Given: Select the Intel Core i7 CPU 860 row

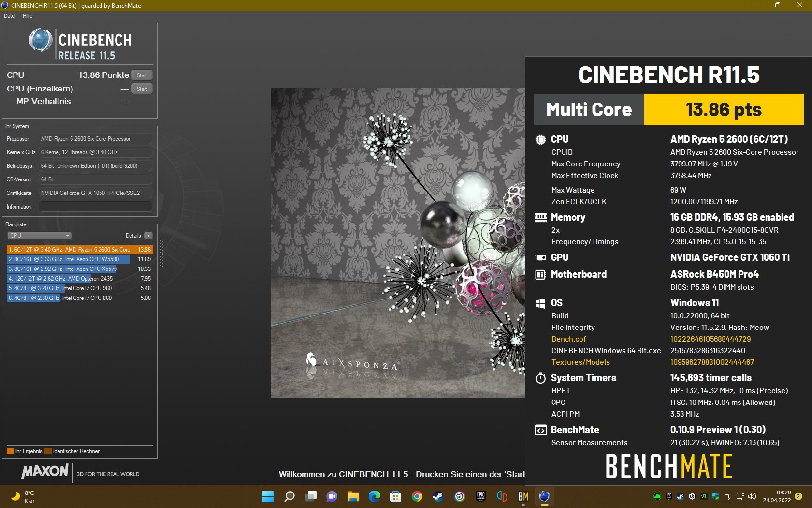Looking at the screenshot, I should pos(80,298).
